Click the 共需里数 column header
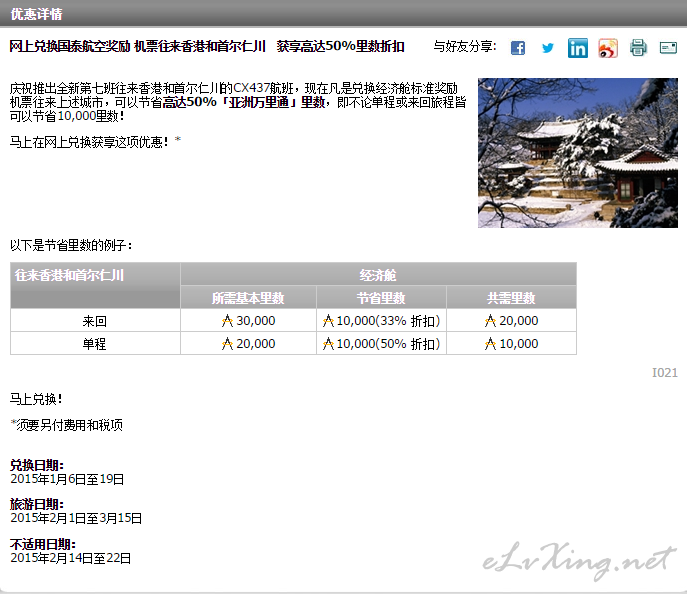Image resolution: width=687 pixels, height=594 pixels. tap(511, 298)
